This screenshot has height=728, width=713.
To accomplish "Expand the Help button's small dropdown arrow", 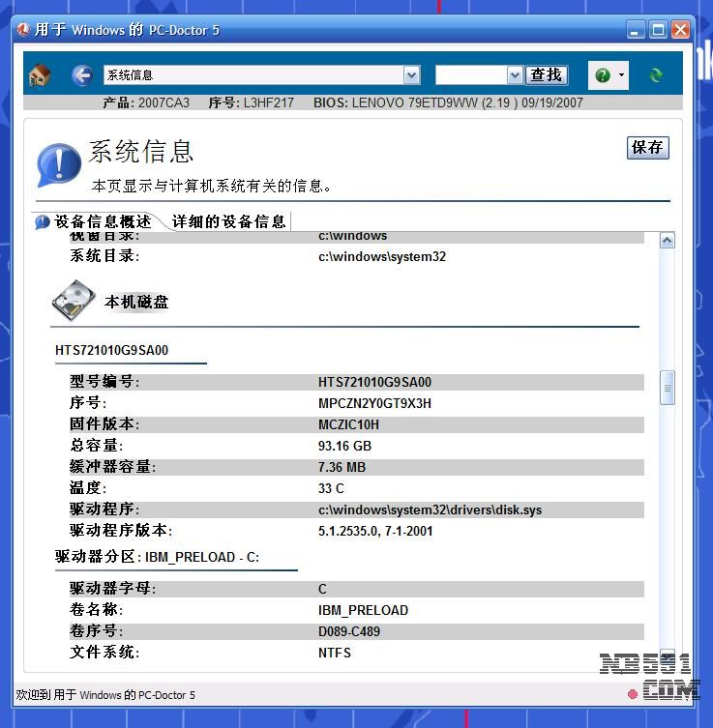I will coord(621,75).
